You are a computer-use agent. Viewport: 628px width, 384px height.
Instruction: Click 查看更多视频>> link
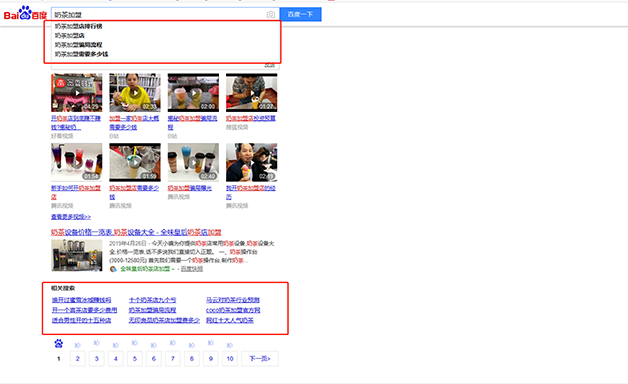point(71,217)
